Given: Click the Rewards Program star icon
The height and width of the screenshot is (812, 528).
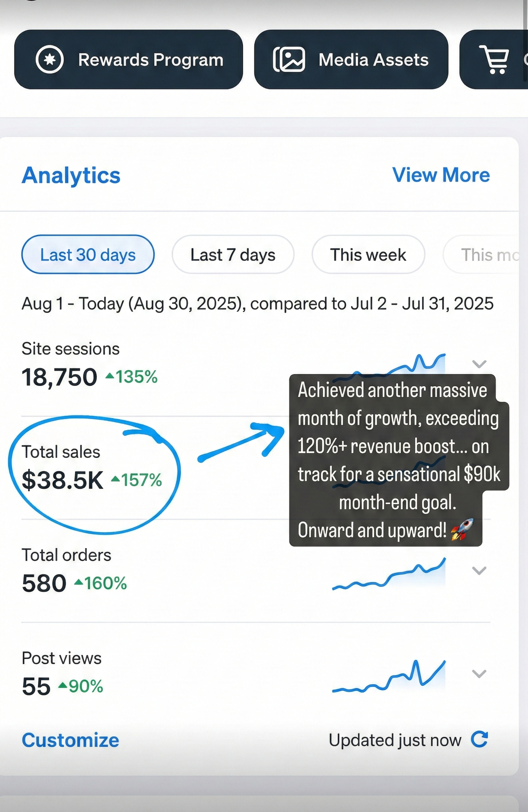Looking at the screenshot, I should (x=50, y=60).
